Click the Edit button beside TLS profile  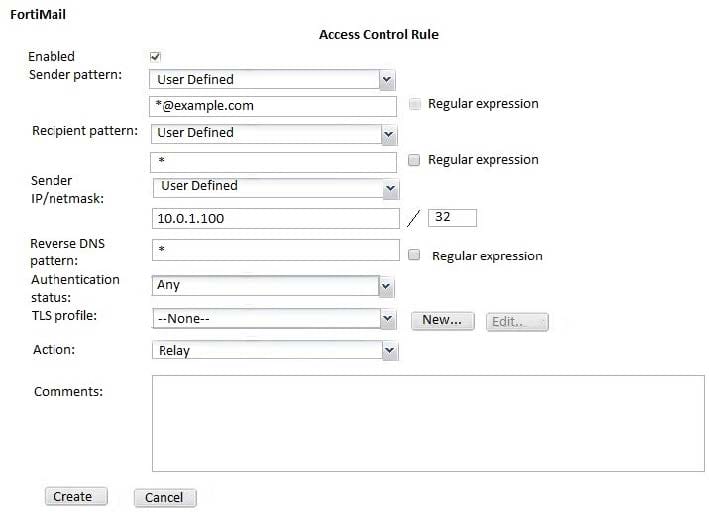[517, 321]
